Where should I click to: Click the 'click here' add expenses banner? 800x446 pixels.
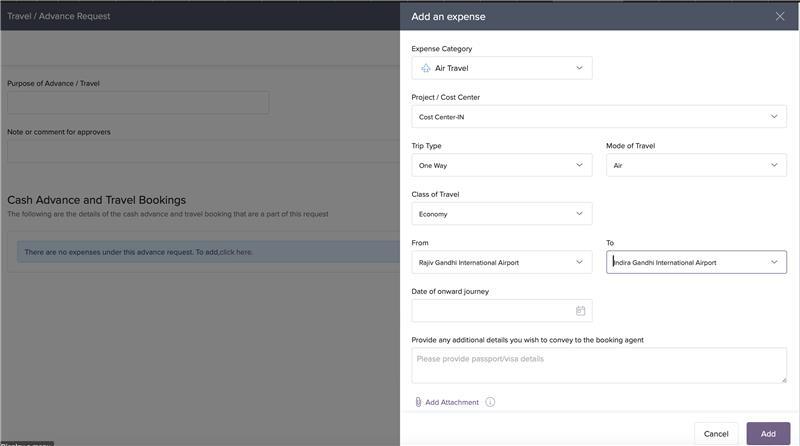pos(236,252)
